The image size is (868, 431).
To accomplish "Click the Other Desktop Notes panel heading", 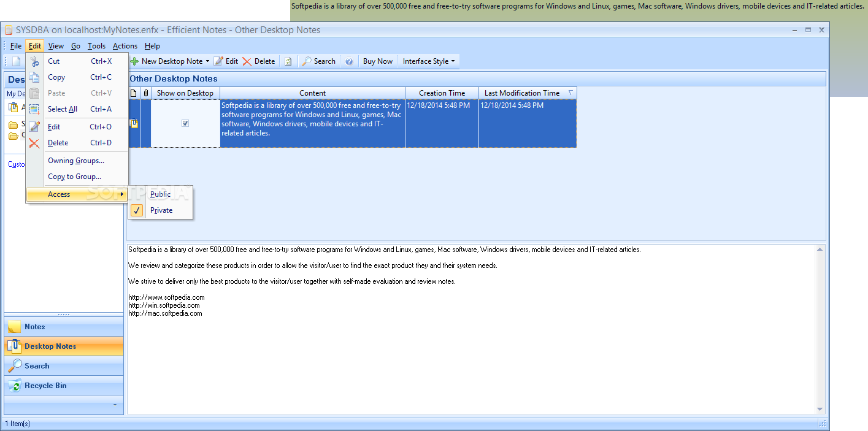I will pos(174,78).
